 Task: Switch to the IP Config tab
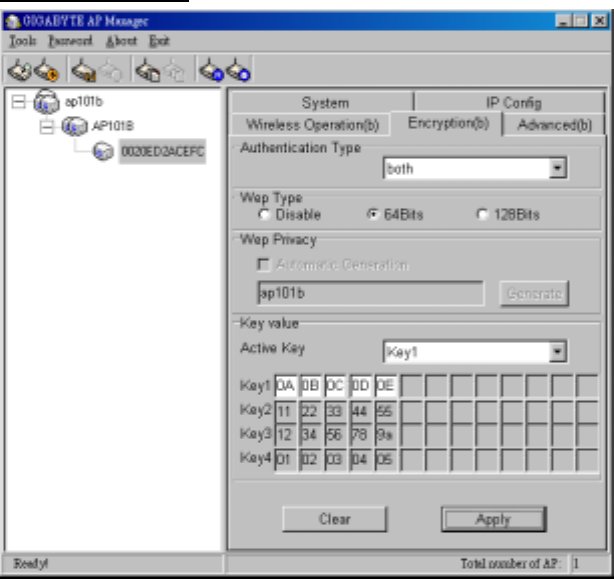511,103
